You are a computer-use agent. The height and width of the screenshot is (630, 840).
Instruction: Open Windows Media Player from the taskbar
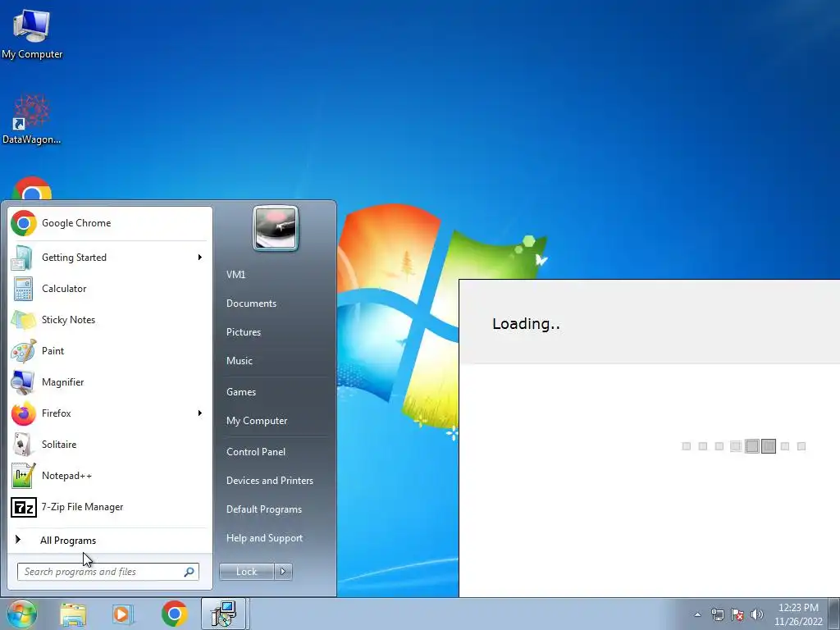pyautogui.click(x=122, y=614)
